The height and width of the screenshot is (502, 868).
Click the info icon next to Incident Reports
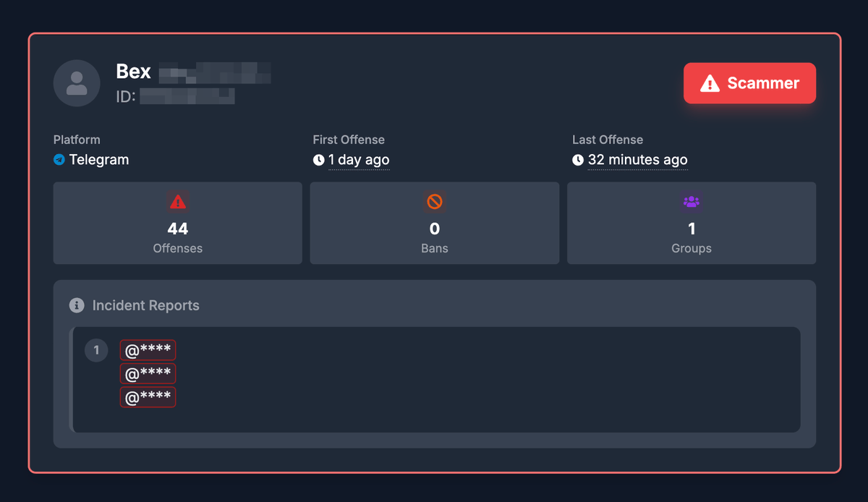click(x=77, y=305)
